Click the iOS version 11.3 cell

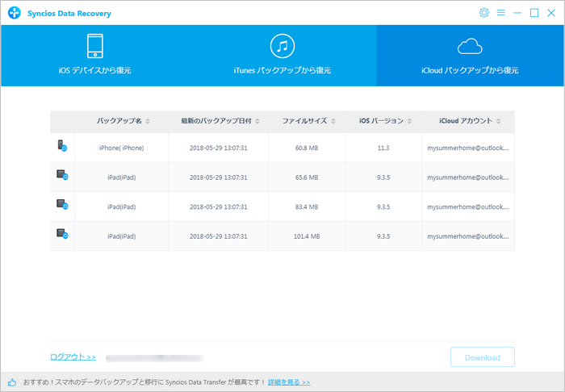coord(383,148)
